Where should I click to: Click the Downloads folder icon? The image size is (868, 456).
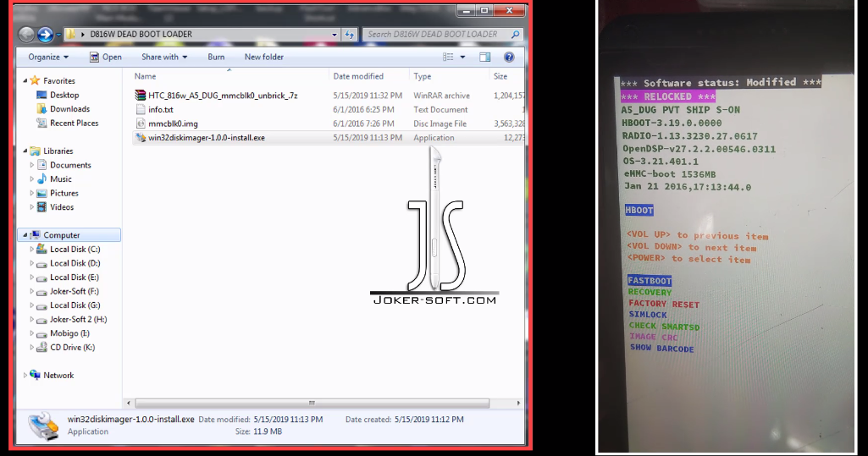pyautogui.click(x=41, y=109)
